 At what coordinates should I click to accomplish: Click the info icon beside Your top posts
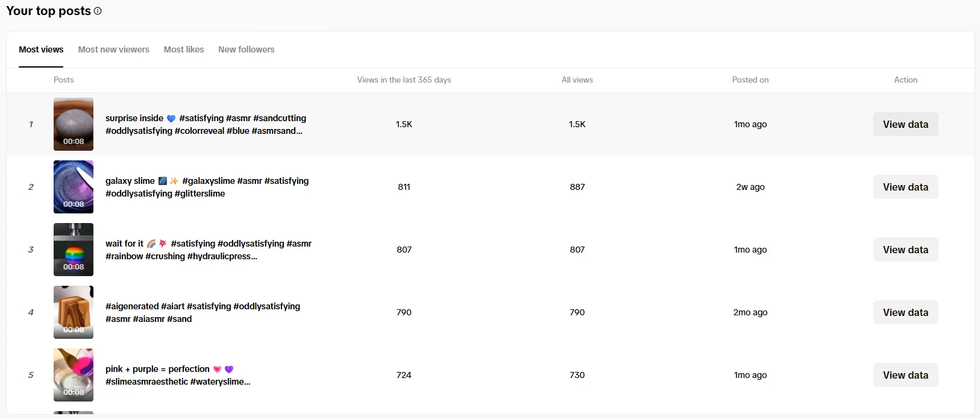(x=98, y=11)
